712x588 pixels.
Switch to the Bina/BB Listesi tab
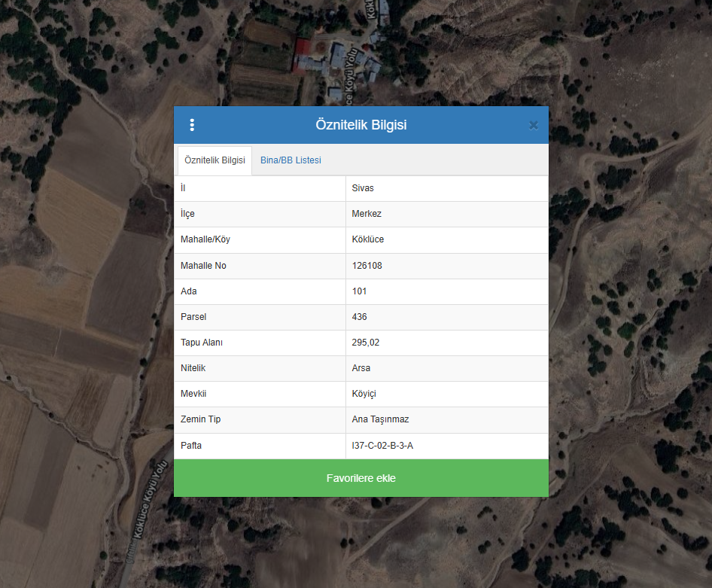click(291, 160)
